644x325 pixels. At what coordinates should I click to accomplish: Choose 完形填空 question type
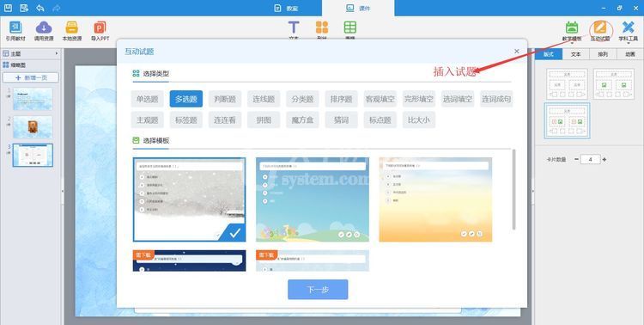(419, 99)
